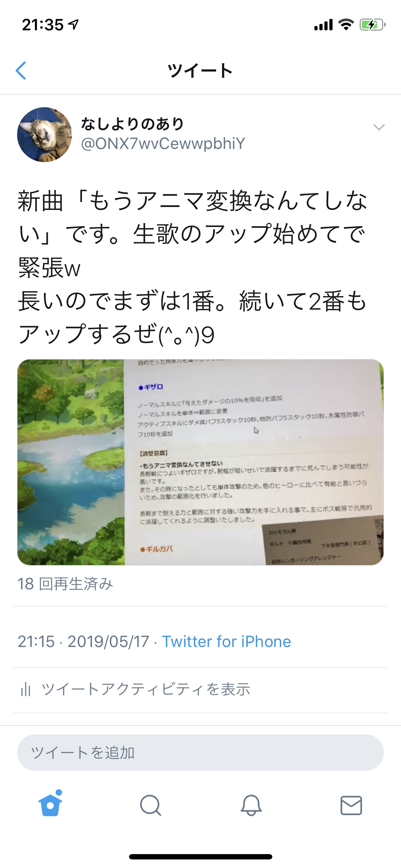This screenshot has height=868, width=401.
Task: Go to the Home tab
Action: click(50, 805)
